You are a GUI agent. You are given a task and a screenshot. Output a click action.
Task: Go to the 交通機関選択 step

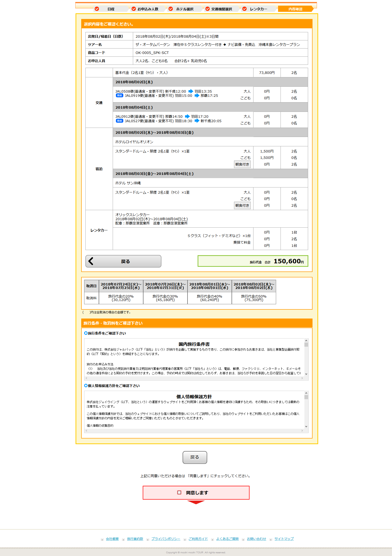pyautogui.click(x=222, y=9)
